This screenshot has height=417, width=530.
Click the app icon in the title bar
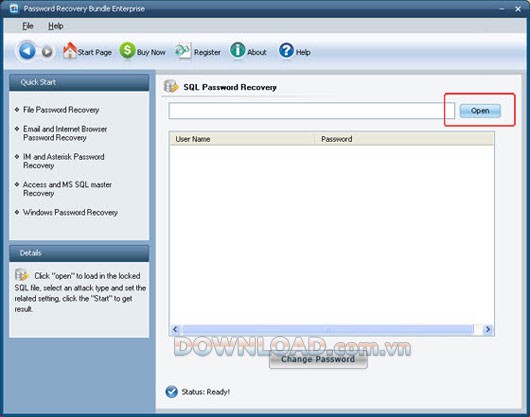click(x=14, y=8)
